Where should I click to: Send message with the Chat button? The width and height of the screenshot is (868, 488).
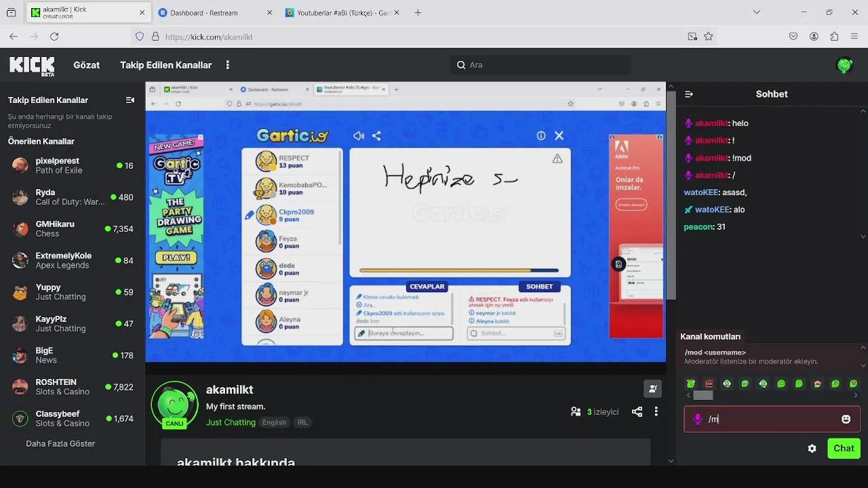[844, 448]
